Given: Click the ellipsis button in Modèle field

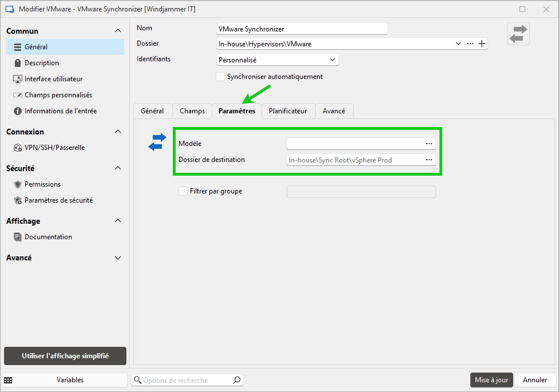Looking at the screenshot, I should pos(429,144).
